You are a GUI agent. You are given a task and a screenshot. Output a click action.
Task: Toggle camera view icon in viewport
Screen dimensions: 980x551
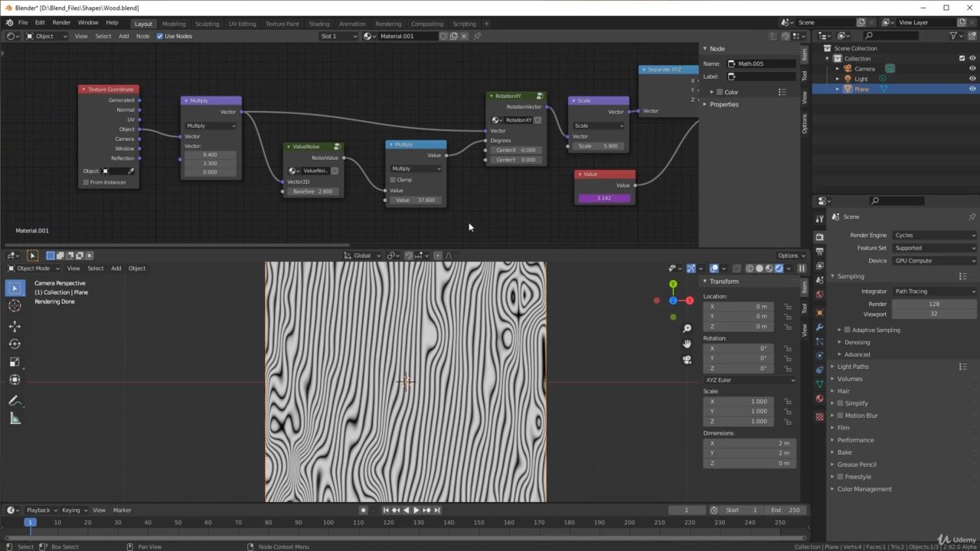tap(687, 360)
